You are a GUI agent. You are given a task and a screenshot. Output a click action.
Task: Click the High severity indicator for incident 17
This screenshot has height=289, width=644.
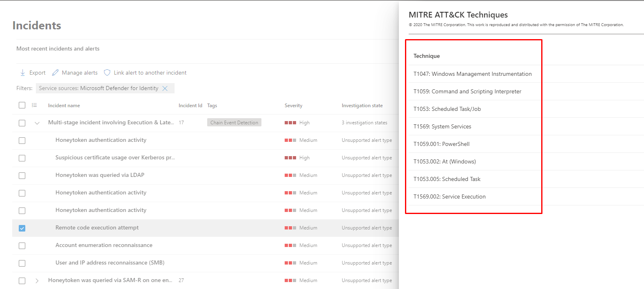pyautogui.click(x=290, y=123)
